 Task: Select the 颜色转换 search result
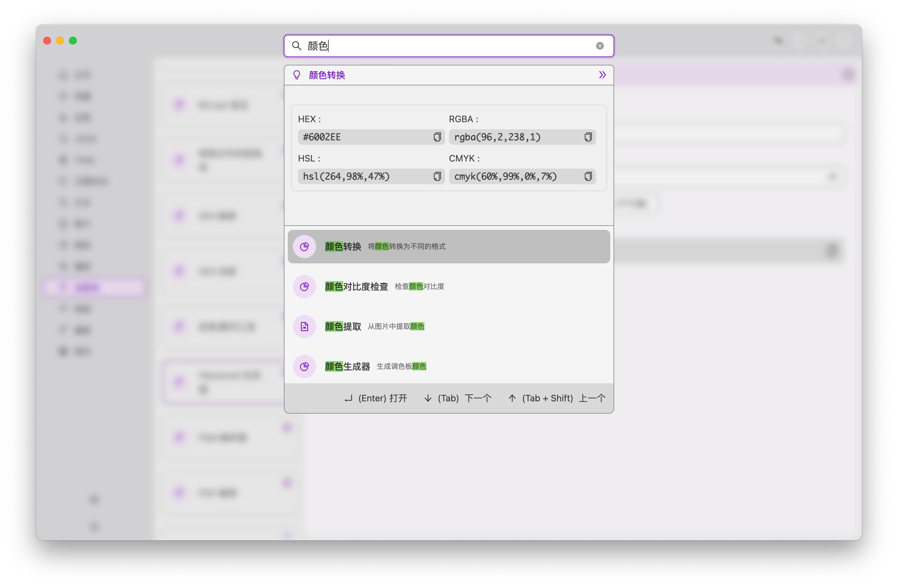(449, 246)
